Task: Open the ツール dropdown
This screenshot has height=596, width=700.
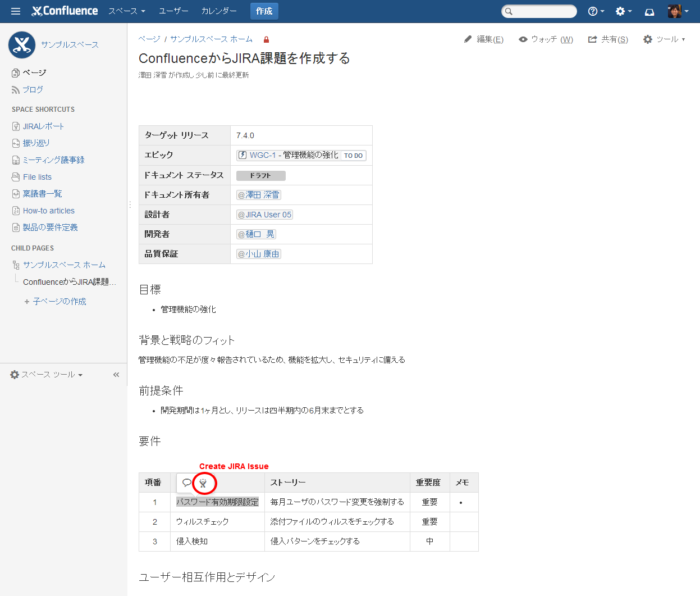Action: (x=664, y=39)
